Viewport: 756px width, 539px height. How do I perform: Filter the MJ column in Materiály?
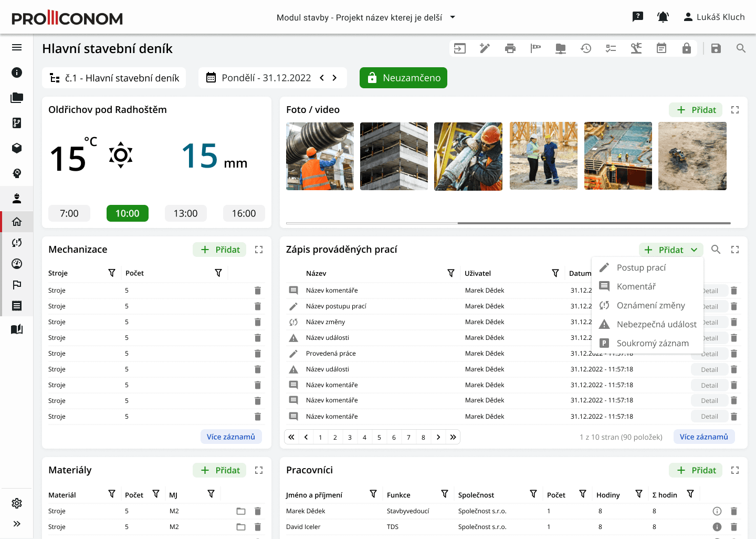tap(211, 494)
